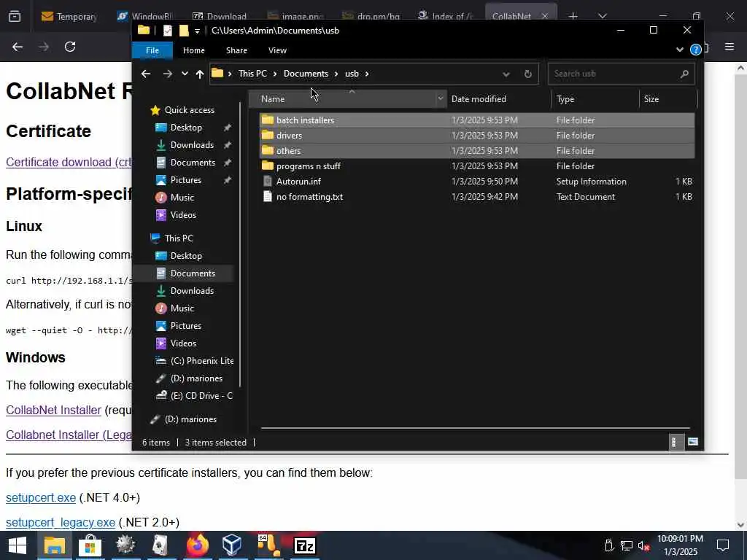
Task: Click This PC in the address breadcrumb
Action: point(252,74)
